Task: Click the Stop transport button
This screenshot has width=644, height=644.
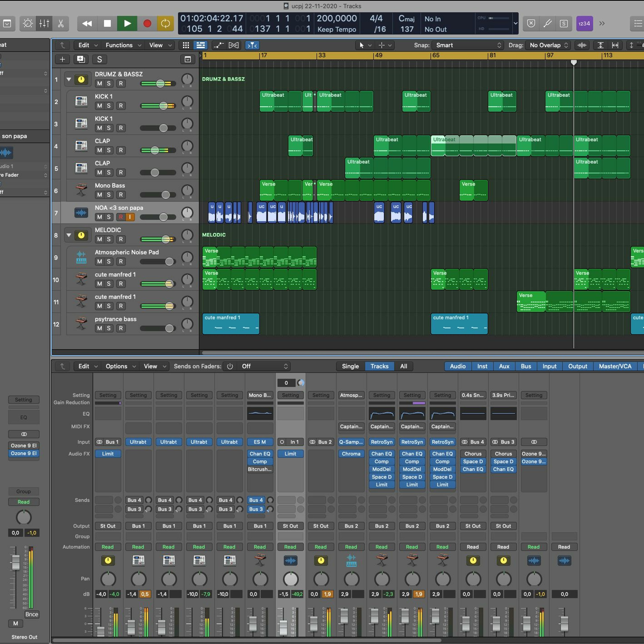Action: [x=107, y=23]
